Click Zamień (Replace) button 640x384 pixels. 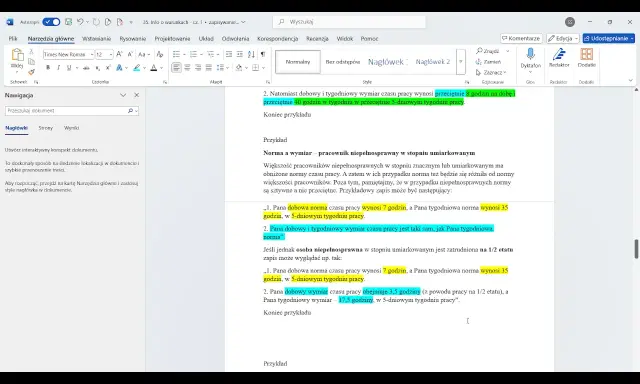click(x=488, y=62)
